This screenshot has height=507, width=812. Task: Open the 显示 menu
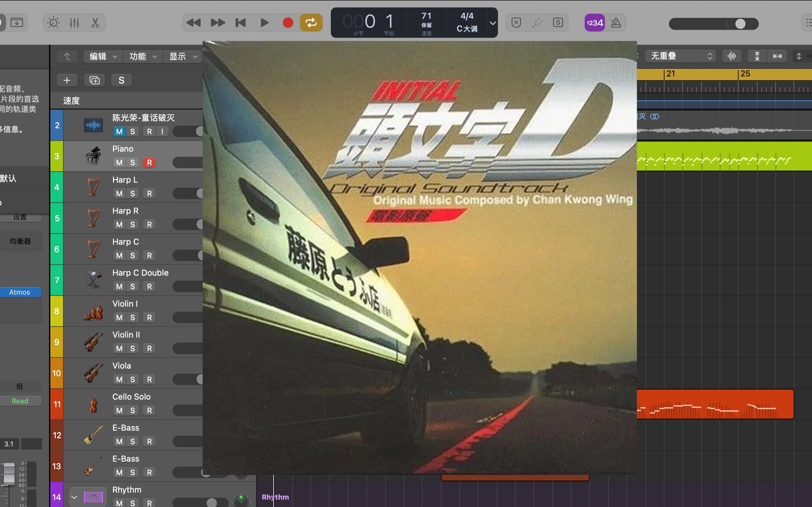click(183, 56)
